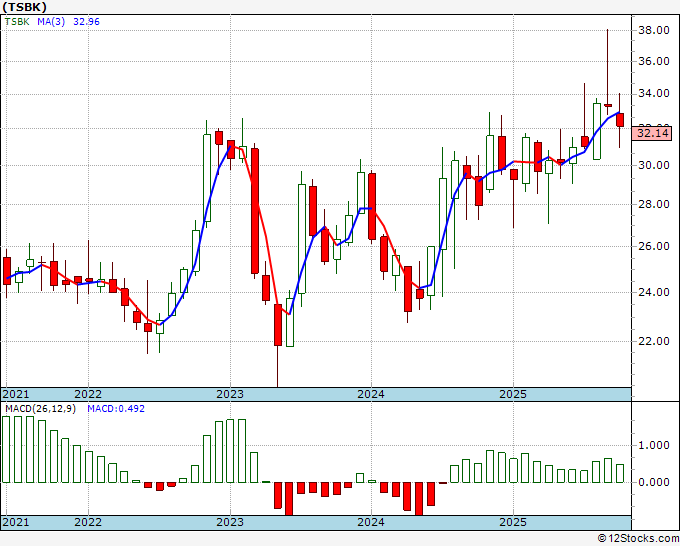
Task: Click the MA(3) indicator label
Action: [51, 22]
